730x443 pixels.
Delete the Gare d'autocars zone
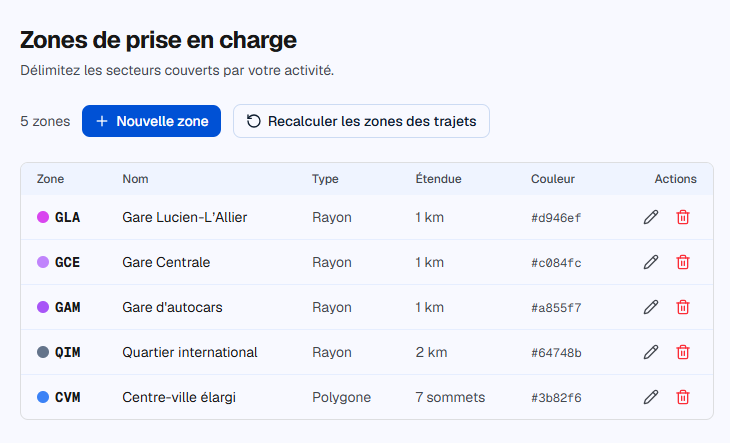[683, 307]
